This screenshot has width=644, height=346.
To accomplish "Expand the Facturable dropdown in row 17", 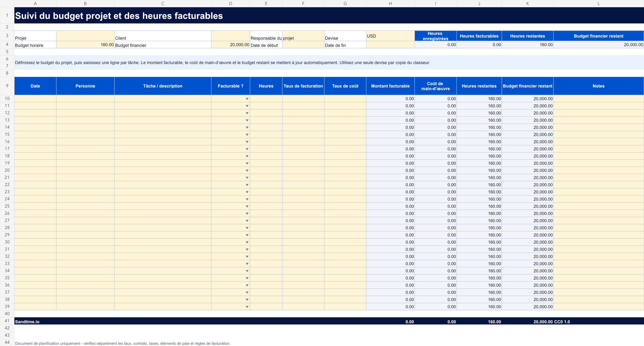I will pyautogui.click(x=247, y=149).
